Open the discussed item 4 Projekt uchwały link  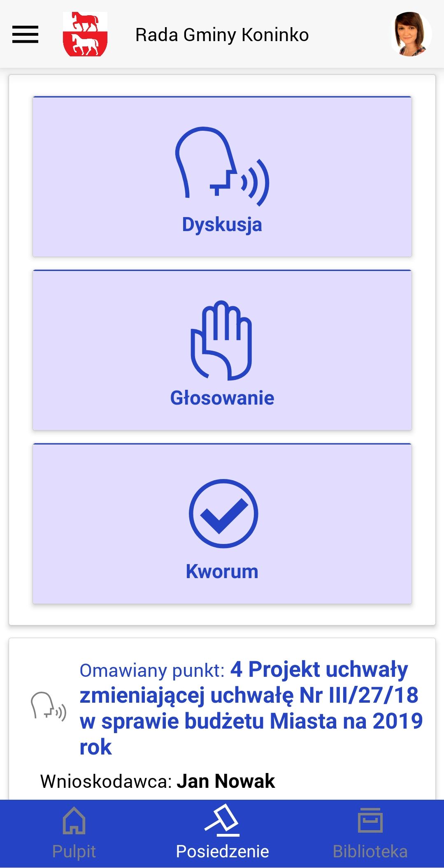pos(251,708)
